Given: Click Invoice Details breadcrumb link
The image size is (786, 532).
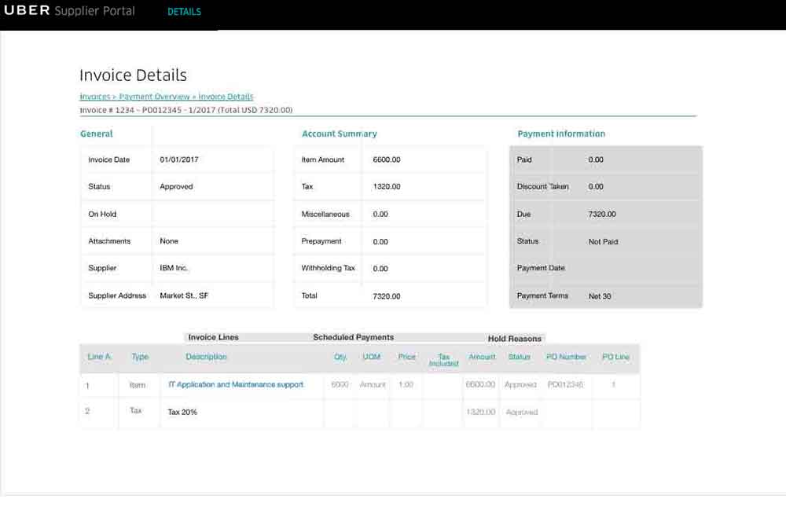Looking at the screenshot, I should click(226, 96).
